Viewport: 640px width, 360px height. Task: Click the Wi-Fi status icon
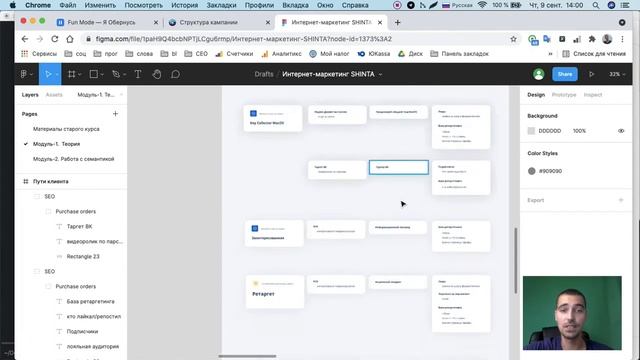click(x=482, y=5)
